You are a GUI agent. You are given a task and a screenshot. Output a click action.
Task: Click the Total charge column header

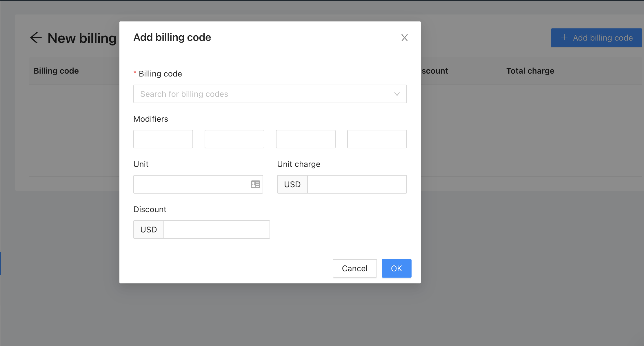[530, 71]
